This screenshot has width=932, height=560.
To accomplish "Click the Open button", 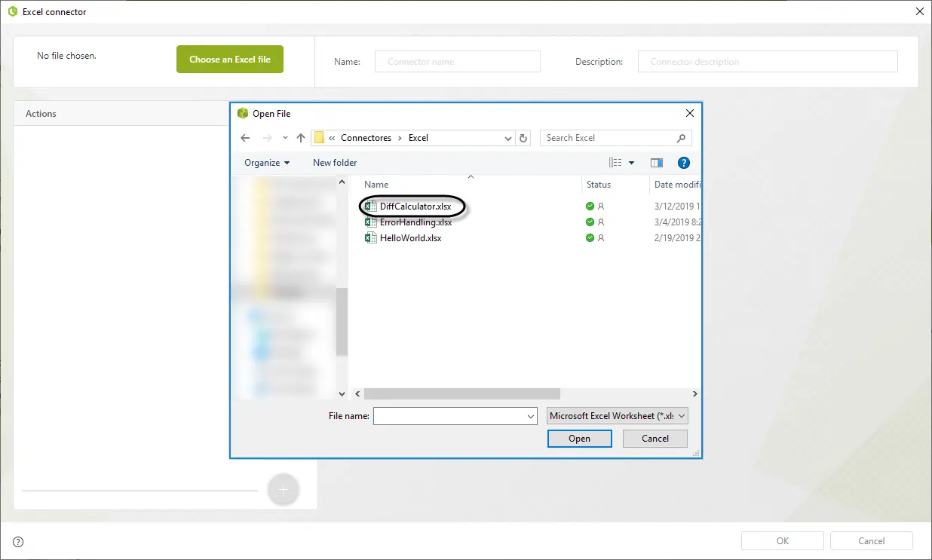I will pyautogui.click(x=580, y=439).
